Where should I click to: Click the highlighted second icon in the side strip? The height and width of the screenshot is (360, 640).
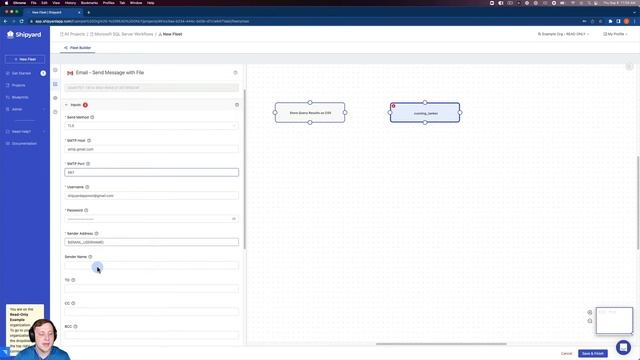click(55, 84)
